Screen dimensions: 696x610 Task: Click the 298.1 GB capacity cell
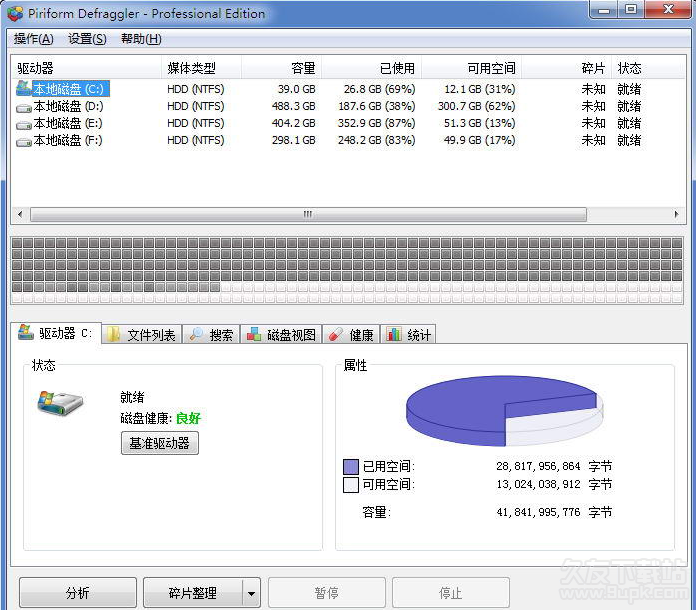(x=293, y=140)
